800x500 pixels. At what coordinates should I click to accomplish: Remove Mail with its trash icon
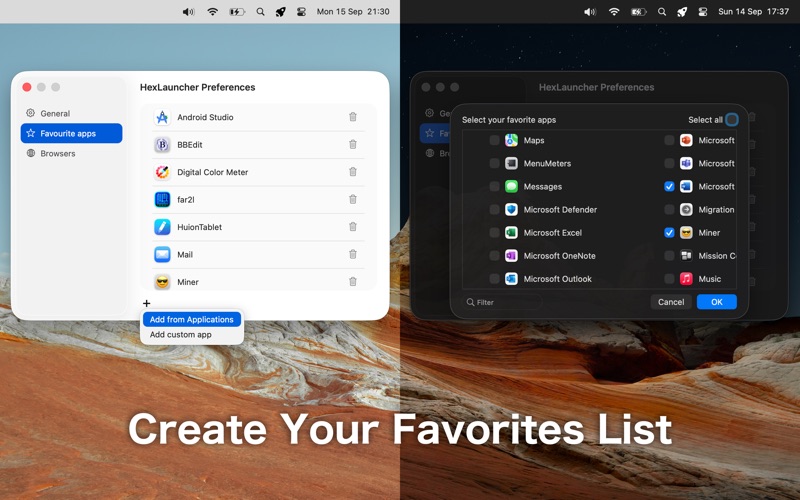[x=353, y=254]
